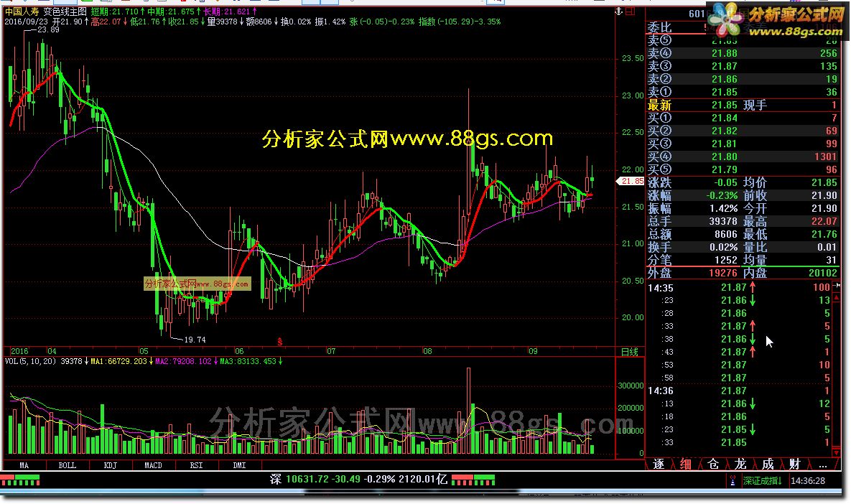The image size is (851, 504).
Task: Select the 卖① 21.85 ask row
Action: tap(743, 92)
